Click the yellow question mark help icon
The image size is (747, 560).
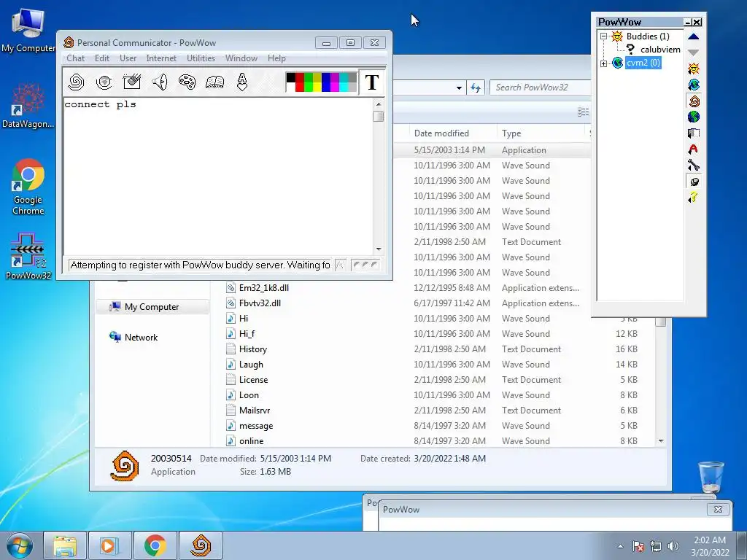point(694,197)
